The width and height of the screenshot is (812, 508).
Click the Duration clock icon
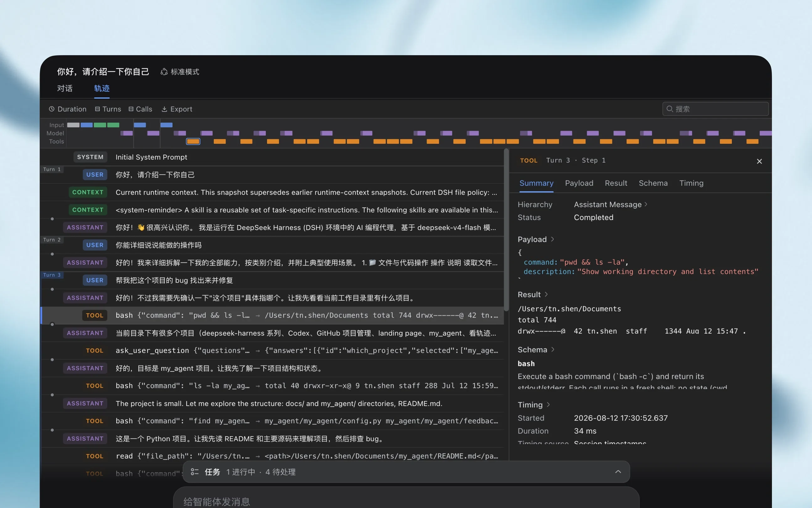point(51,109)
